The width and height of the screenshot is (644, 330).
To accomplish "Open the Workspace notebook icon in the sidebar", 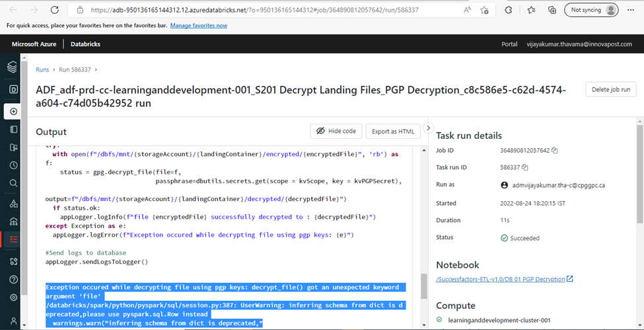I will pyautogui.click(x=13, y=129).
